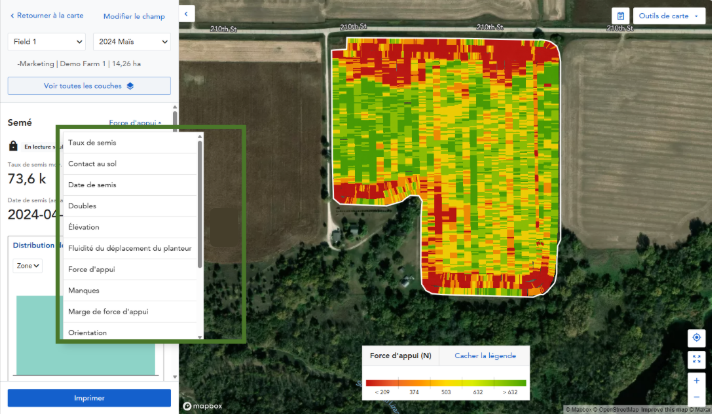Image resolution: width=712 pixels, height=414 pixels.
Task: Click the side panel scroll-down arrow
Action: point(175,377)
